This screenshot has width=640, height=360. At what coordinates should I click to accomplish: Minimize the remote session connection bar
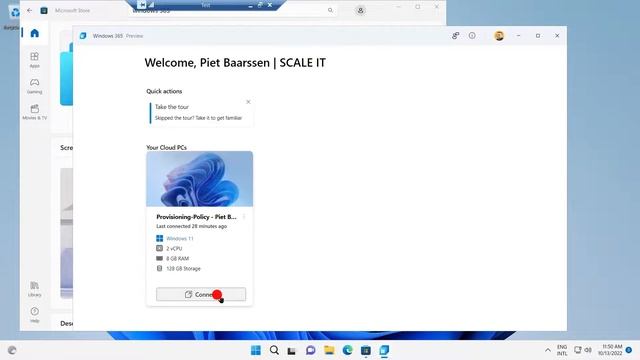[x=250, y=5]
